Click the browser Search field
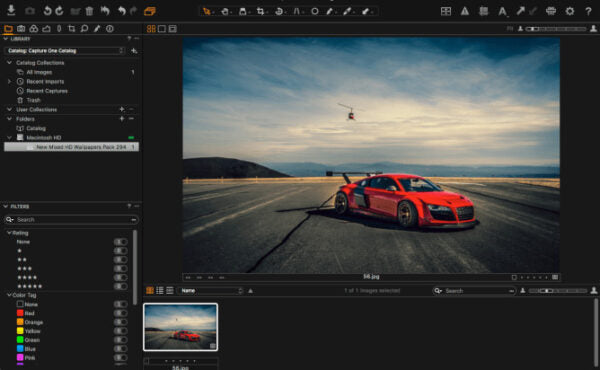600x370 pixels. pyautogui.click(x=474, y=291)
